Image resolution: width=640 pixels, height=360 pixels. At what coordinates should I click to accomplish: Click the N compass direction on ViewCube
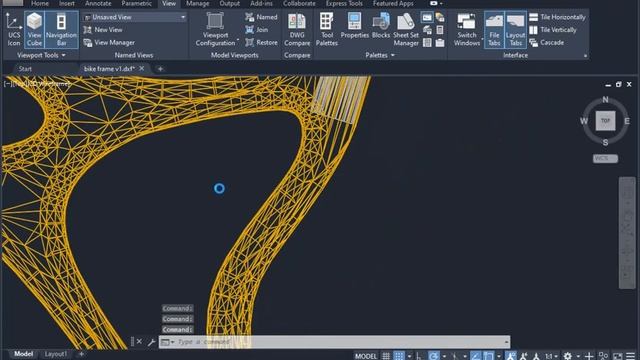coord(605,99)
